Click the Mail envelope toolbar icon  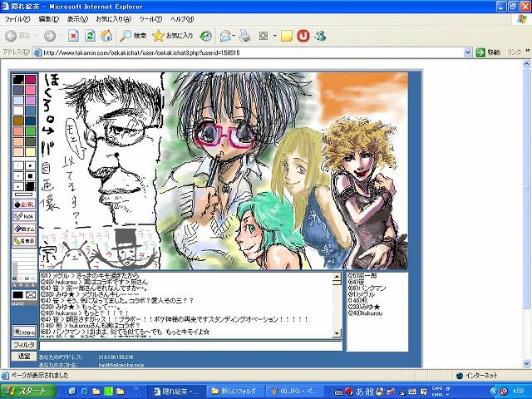(225, 36)
